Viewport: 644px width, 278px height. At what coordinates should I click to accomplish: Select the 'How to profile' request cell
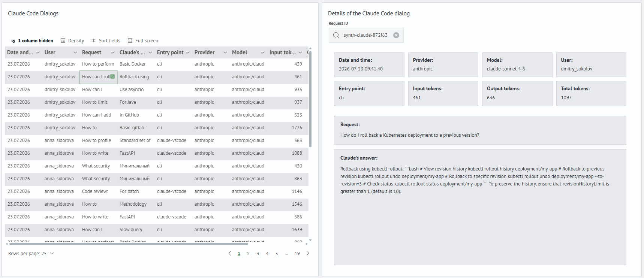point(99,140)
